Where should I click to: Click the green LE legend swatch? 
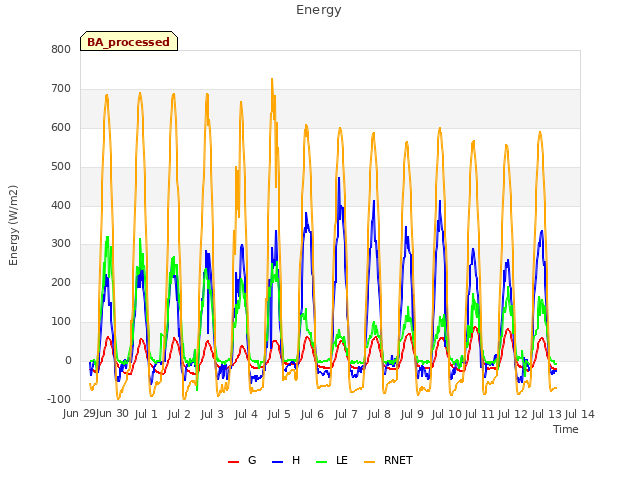coord(322,462)
